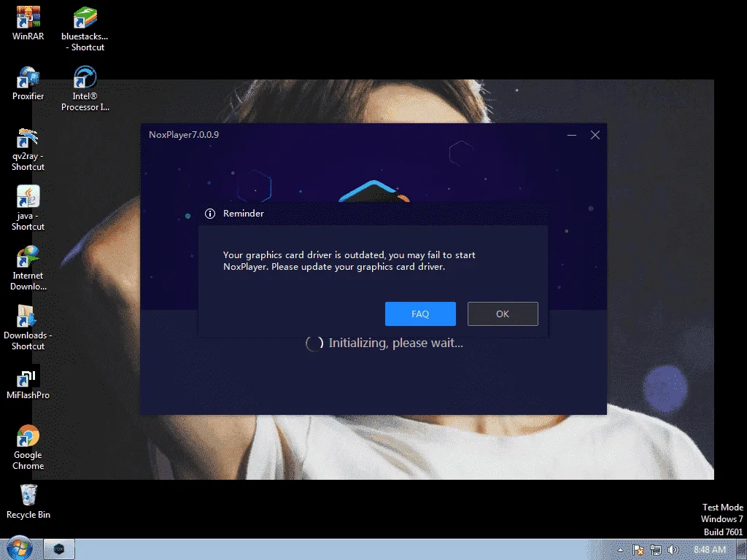Select the MiFlashPro desktop icon
The image size is (747, 560).
[x=28, y=382]
